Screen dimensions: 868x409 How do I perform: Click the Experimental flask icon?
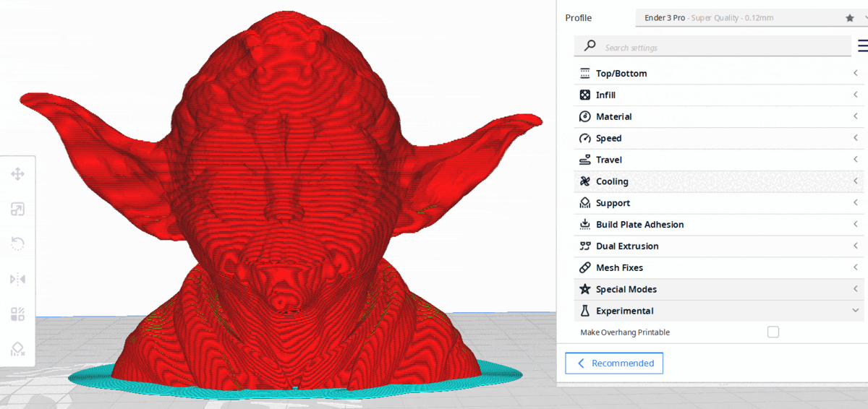(585, 311)
